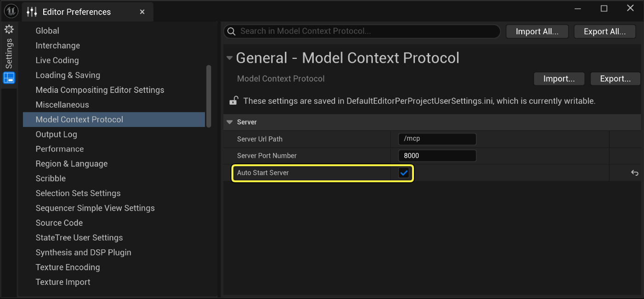Click the Settings vertical tab label

point(9,53)
